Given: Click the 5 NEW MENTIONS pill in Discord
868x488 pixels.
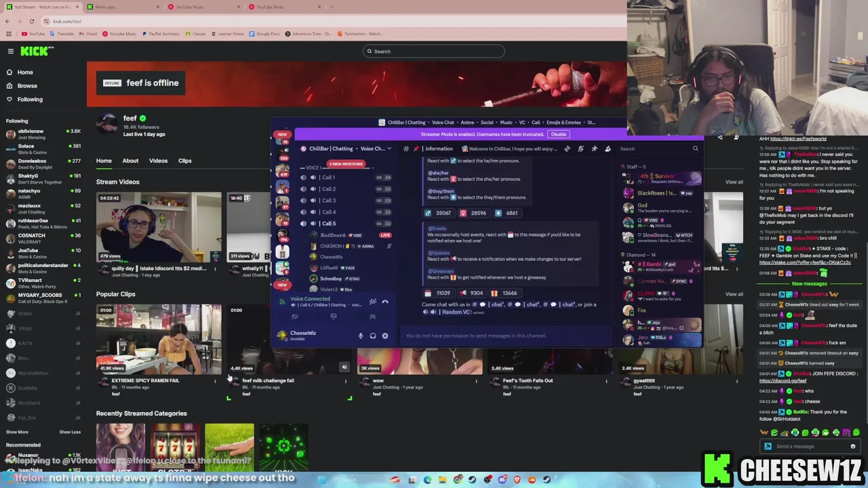Looking at the screenshot, I should tap(346, 164).
